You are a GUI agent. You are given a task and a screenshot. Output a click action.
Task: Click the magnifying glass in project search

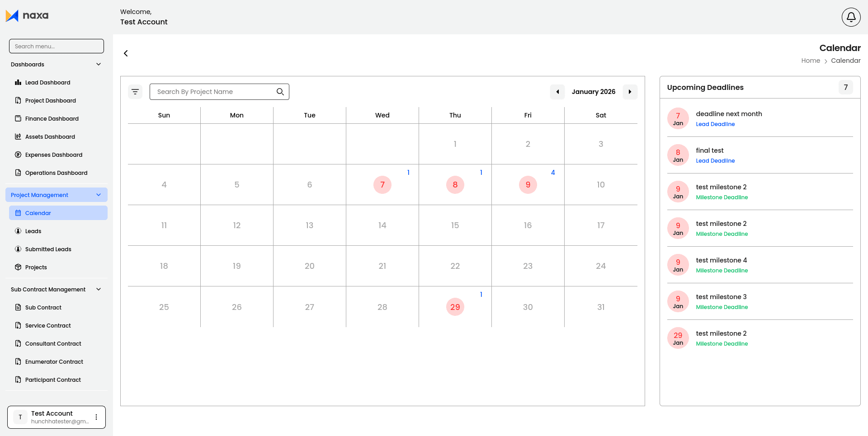pyautogui.click(x=280, y=92)
